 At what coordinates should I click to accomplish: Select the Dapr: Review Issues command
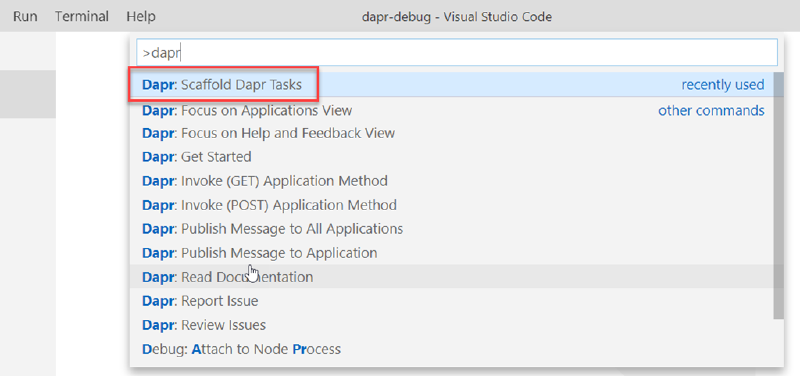(x=452, y=325)
